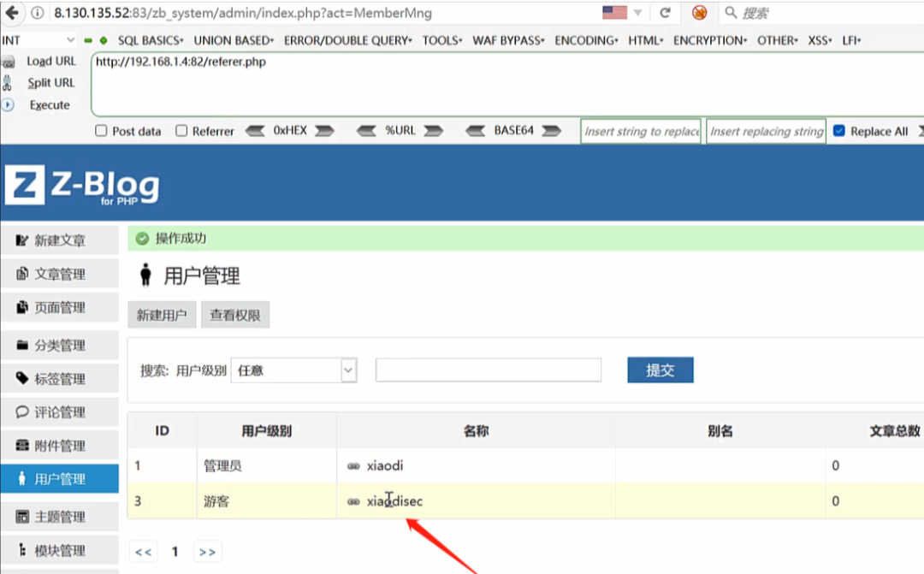The height and width of the screenshot is (574, 924).
Task: Click the HackBar green plus dot icon
Action: click(104, 41)
